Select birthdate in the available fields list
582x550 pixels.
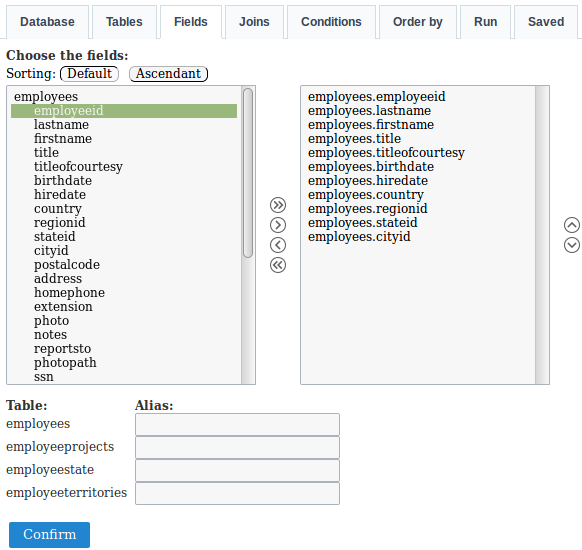click(x=124, y=181)
